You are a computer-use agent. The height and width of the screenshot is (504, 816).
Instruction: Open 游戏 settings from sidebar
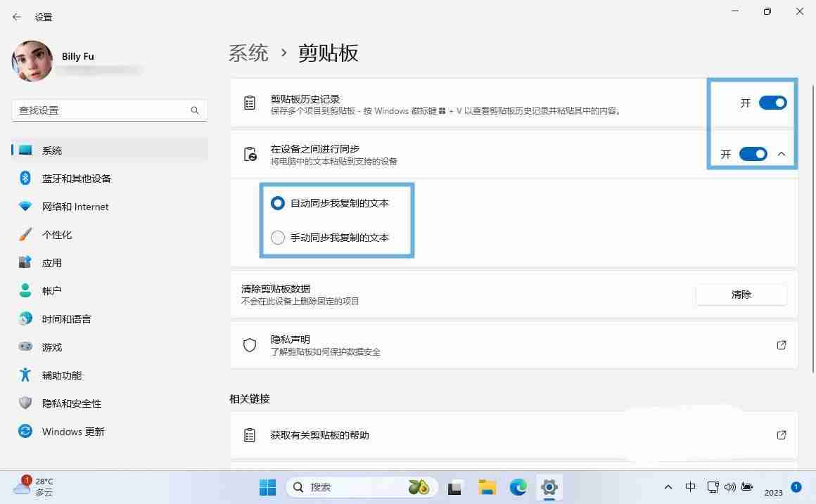click(x=51, y=347)
